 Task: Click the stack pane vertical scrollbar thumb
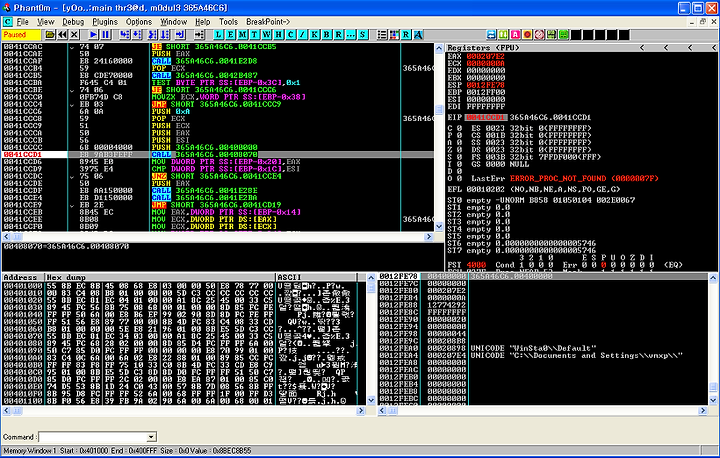click(713, 387)
